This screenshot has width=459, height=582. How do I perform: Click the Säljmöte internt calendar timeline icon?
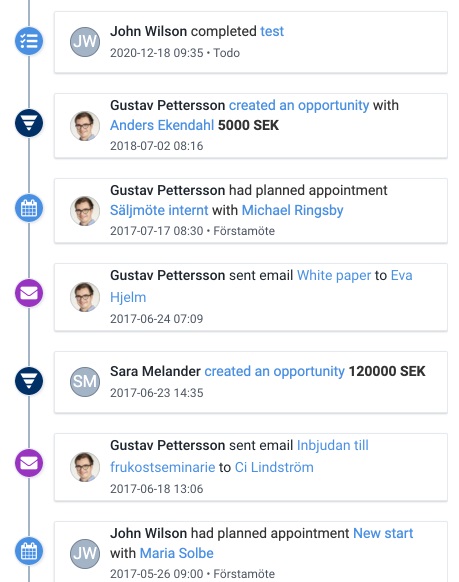[x=29, y=208]
